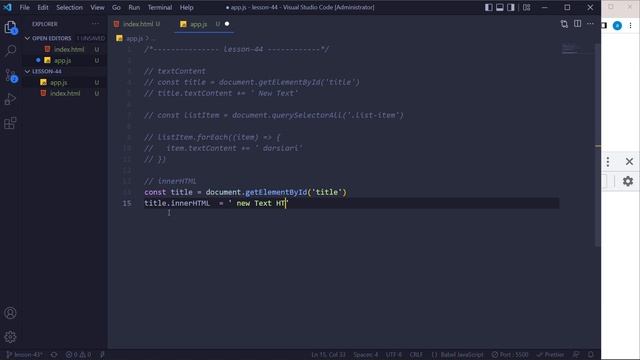640x360 pixels.
Task: Toggle the Primary Side Bar visibility
Action: [489, 7]
